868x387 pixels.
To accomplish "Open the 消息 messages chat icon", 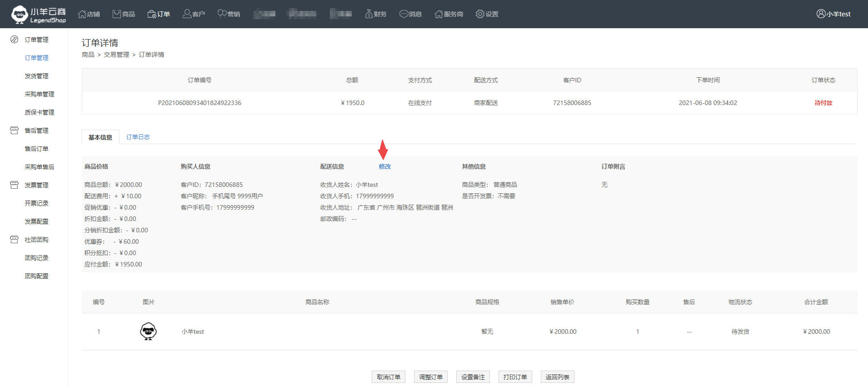I will [404, 14].
